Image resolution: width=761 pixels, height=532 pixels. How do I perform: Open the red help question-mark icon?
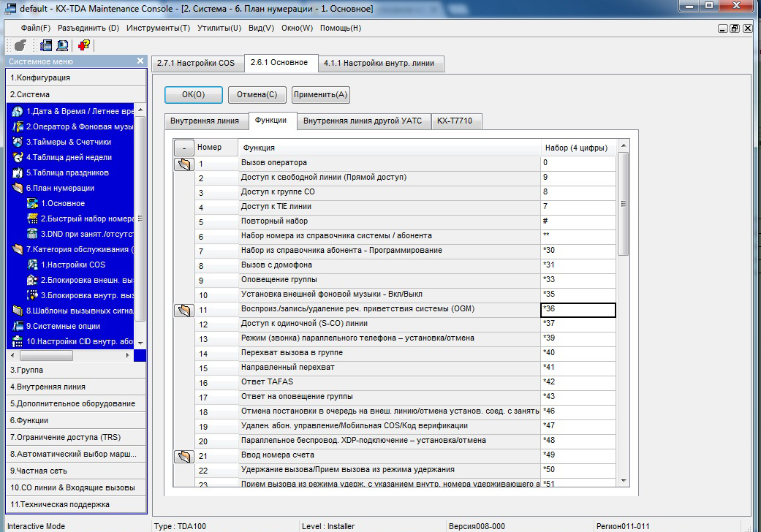(x=84, y=45)
